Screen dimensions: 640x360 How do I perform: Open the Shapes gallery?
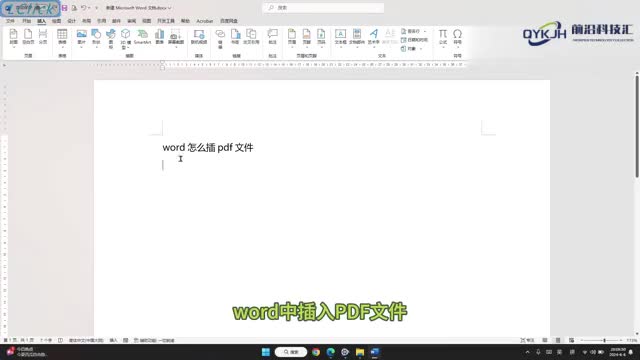[96, 37]
